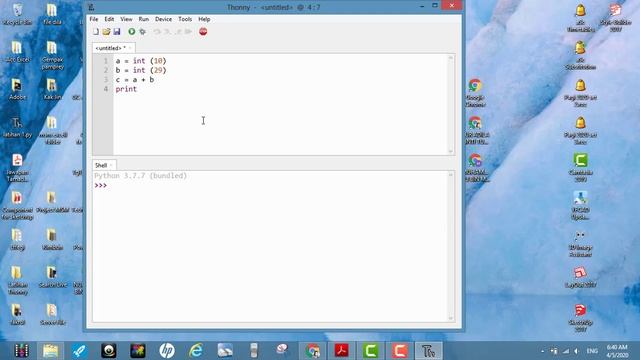This screenshot has height=360, width=640.
Task: Select the Recycle Bin desktop icon
Action: [x=17, y=15]
